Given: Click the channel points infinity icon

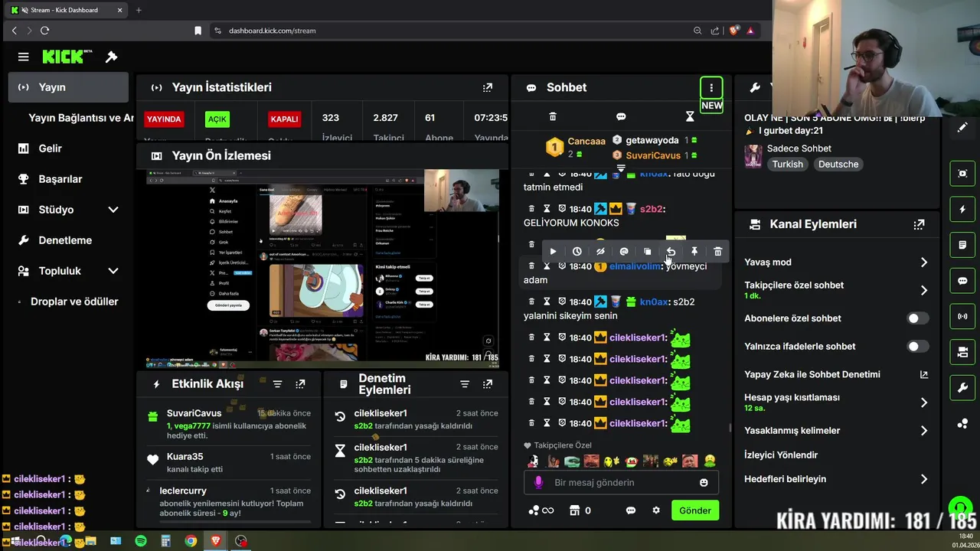Looking at the screenshot, I should (541, 510).
